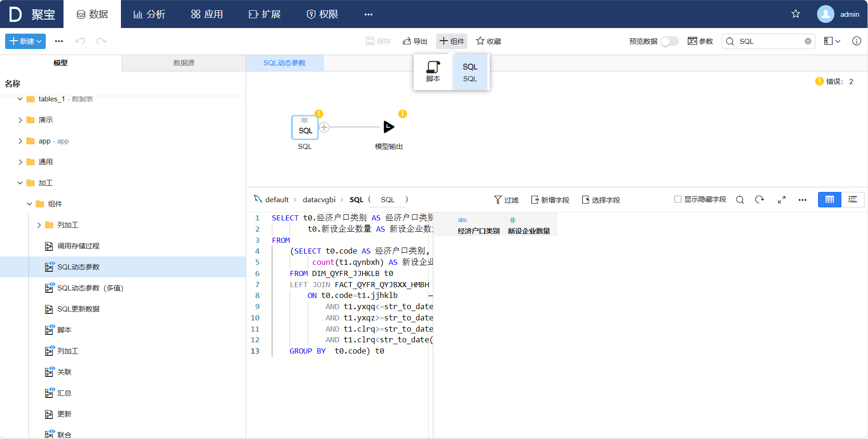Open more options in data toolbar
Screen dimensions: 868x439
coord(803,200)
